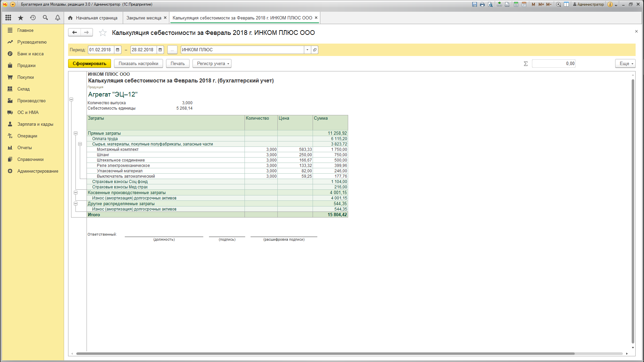Click the horizontal scrollbar of the report

(x=325, y=354)
